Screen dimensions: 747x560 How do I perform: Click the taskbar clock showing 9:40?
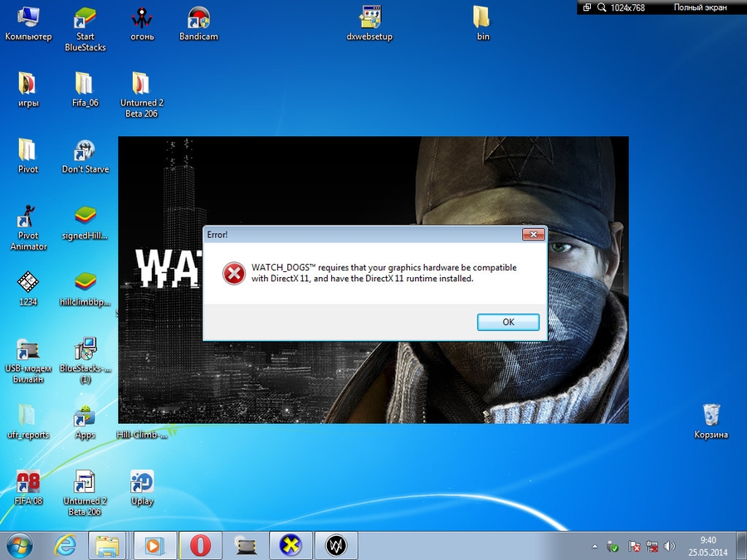click(708, 545)
